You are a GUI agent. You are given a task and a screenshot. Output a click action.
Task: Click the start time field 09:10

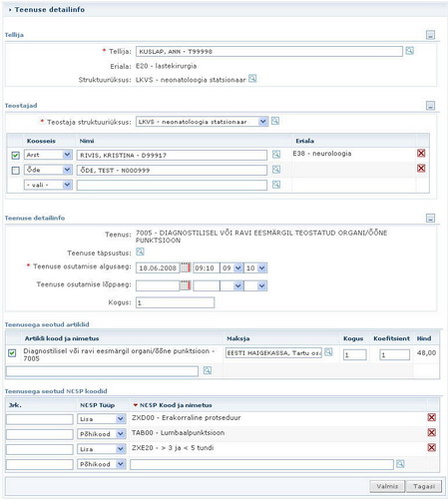pos(207,267)
